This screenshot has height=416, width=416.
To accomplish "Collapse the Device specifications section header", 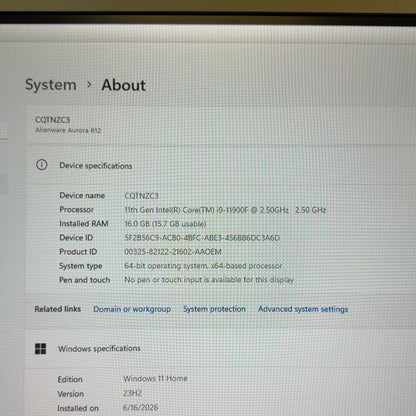I will click(221, 165).
